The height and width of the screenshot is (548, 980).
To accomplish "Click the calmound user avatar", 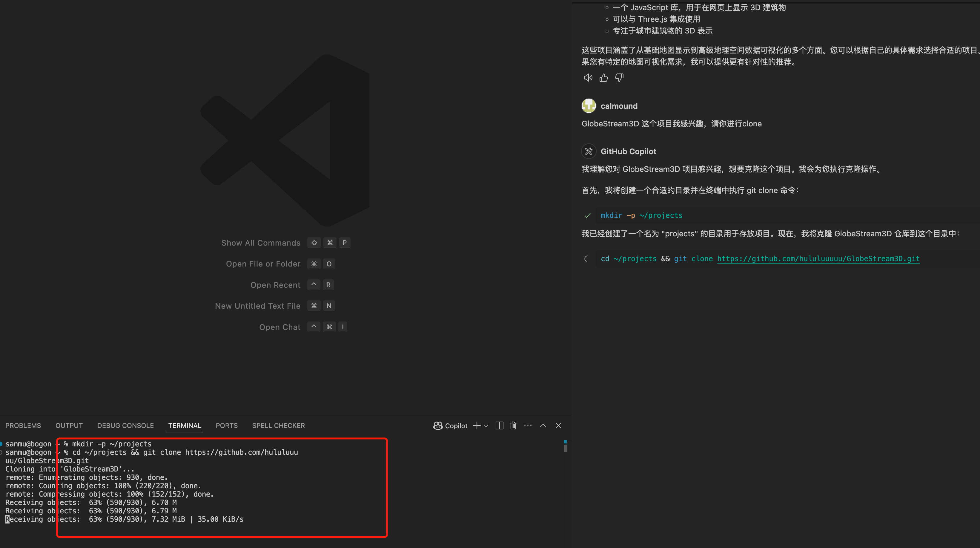I will (x=589, y=106).
